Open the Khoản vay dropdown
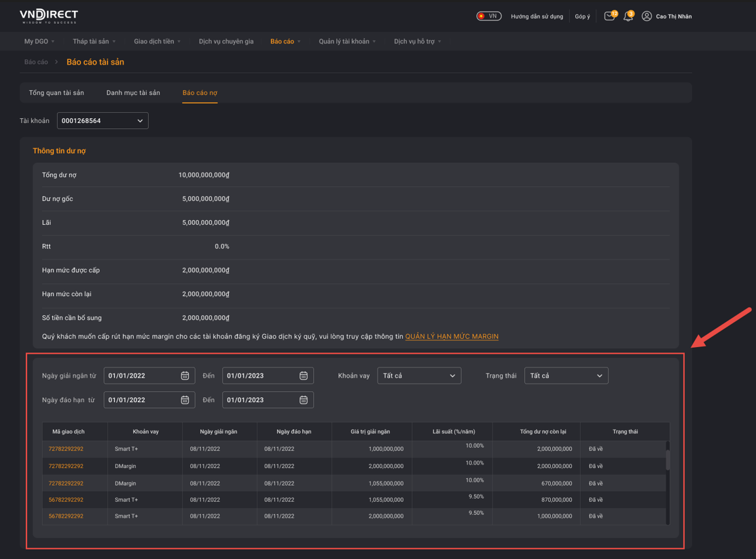Screen dimensions: 756x559 pos(419,376)
